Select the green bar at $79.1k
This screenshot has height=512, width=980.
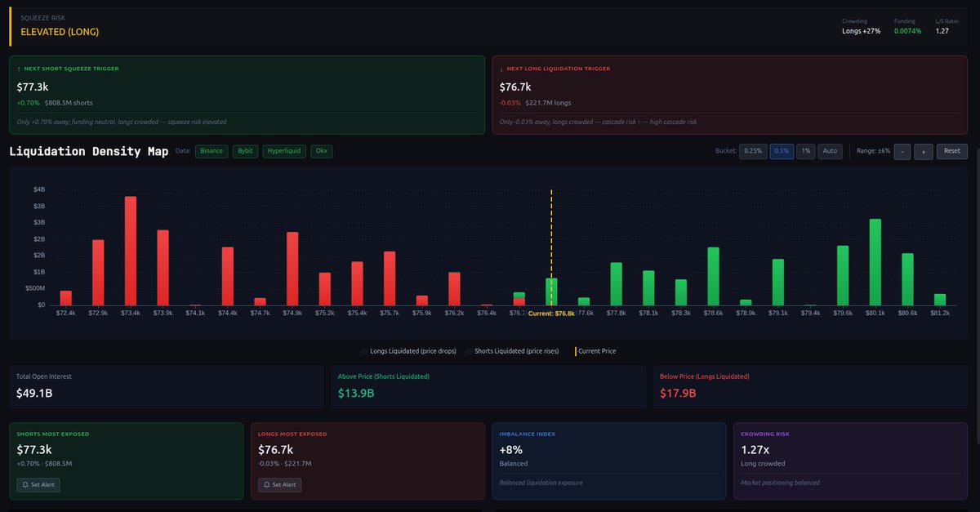coord(778,282)
